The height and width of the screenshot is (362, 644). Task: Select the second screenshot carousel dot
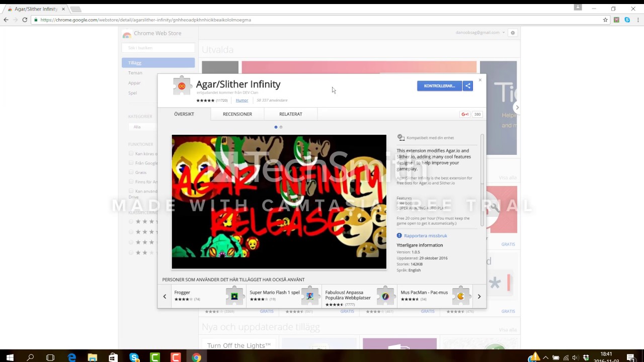coord(281,127)
